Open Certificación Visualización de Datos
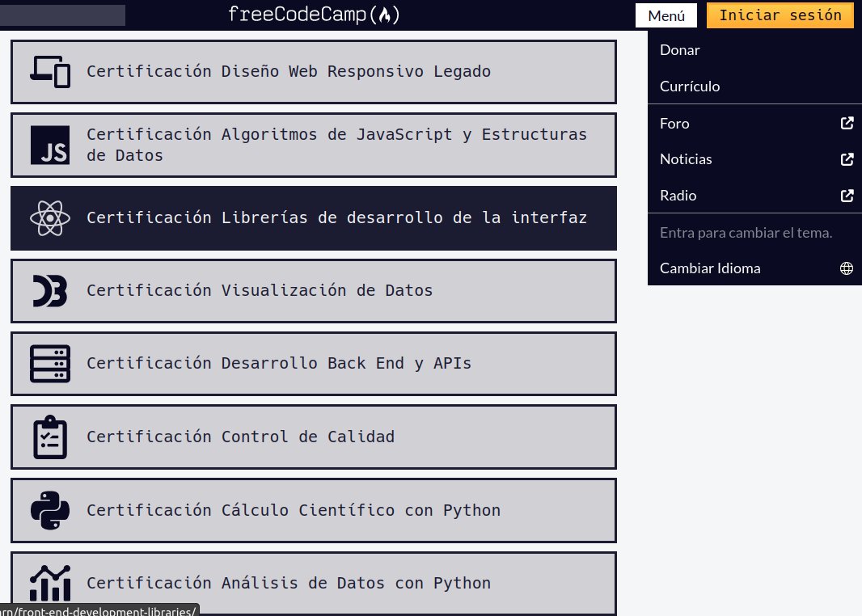 coord(314,291)
